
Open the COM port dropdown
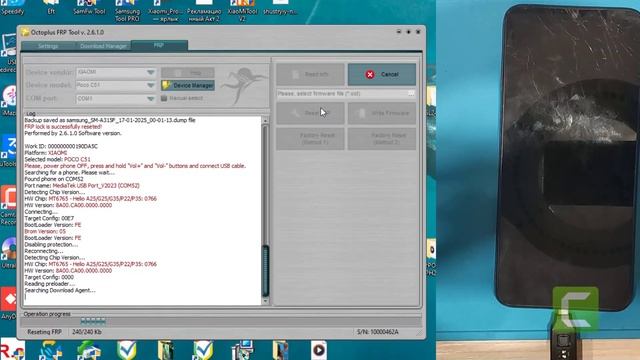click(x=151, y=98)
